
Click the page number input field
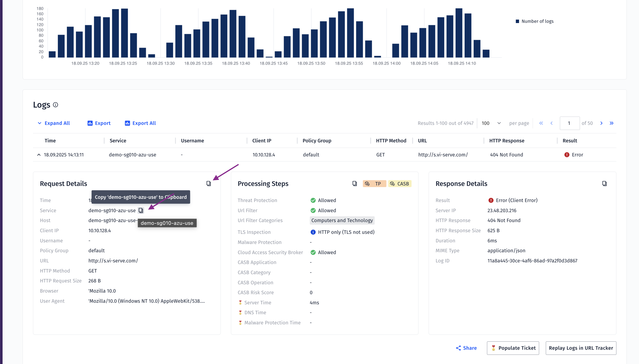coord(569,123)
